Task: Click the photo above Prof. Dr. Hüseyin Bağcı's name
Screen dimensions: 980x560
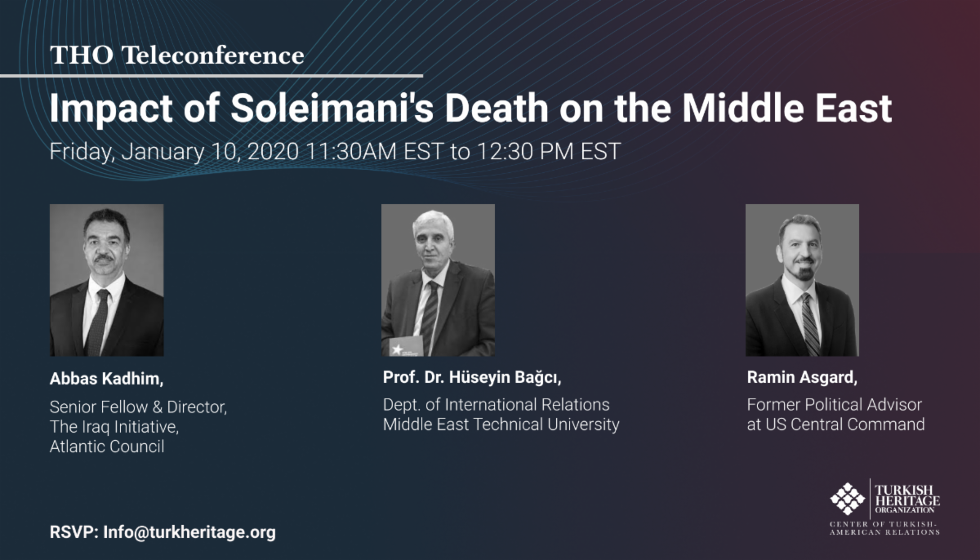Action: [438, 280]
